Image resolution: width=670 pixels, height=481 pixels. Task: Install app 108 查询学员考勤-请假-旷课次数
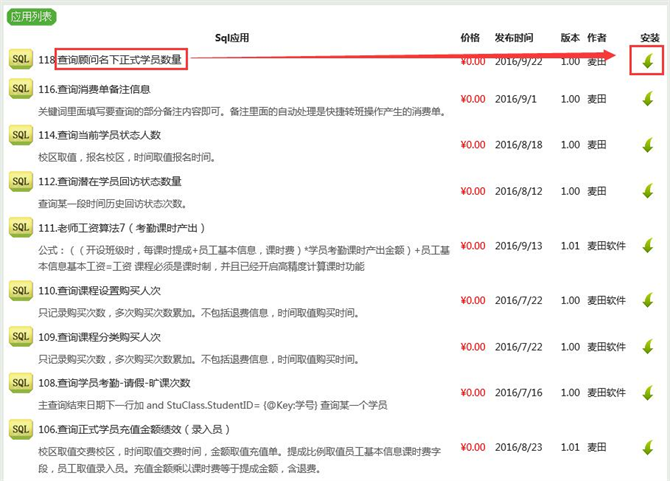[648, 390]
